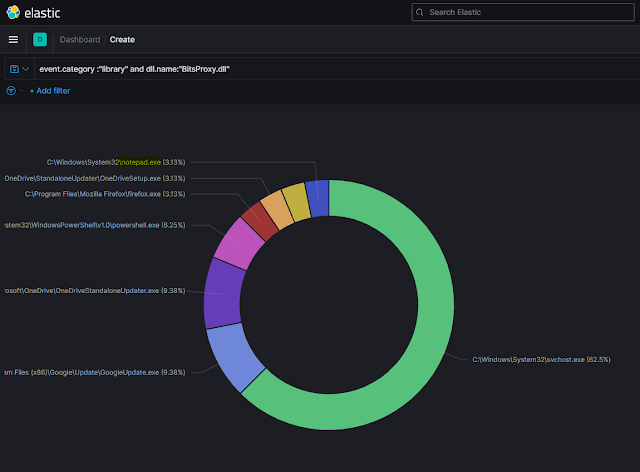Click the svchost.exe (62.5%) label
Viewport: 640px width, 472px height.
(x=541, y=358)
